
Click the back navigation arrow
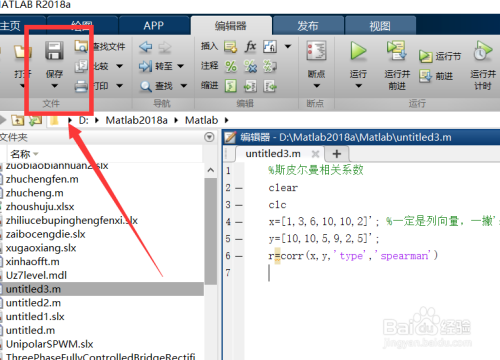145,47
